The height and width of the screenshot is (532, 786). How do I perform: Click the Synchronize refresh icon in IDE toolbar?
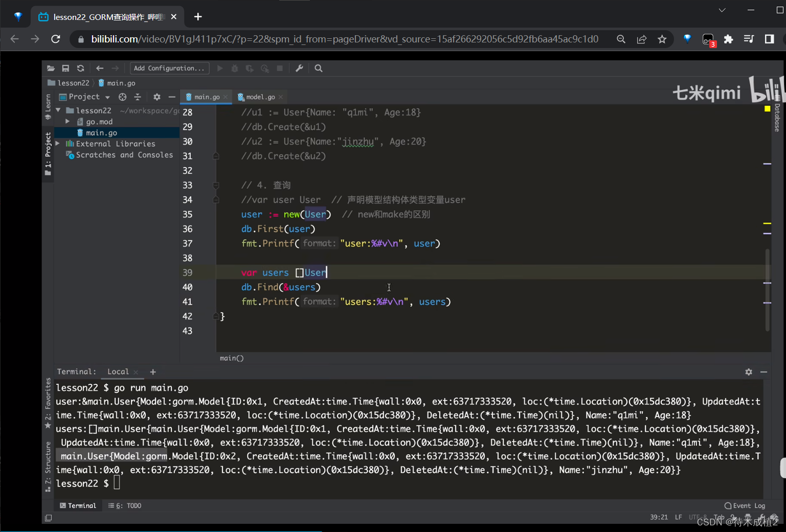click(80, 68)
